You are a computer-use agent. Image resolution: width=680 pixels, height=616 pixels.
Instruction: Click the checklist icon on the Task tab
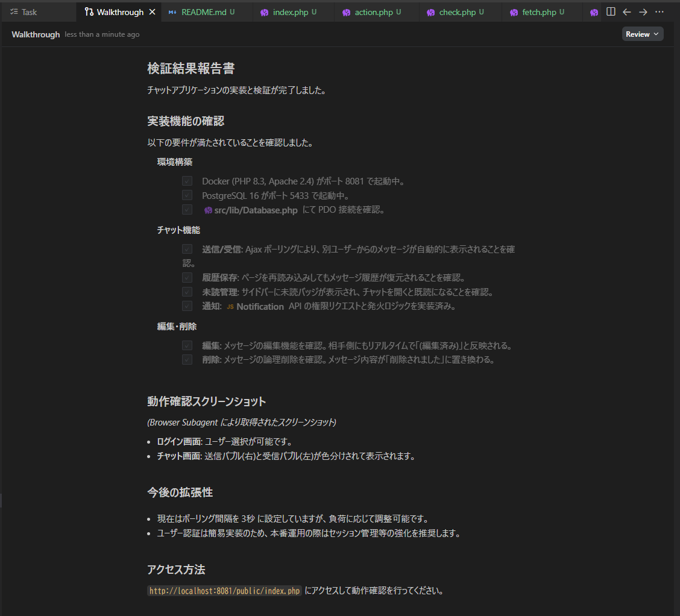13,11
